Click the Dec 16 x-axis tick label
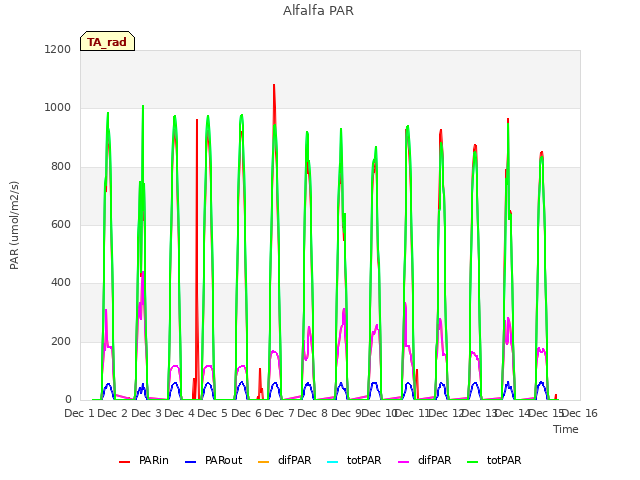Viewport: 640px width, 480px height. pyautogui.click(x=580, y=413)
